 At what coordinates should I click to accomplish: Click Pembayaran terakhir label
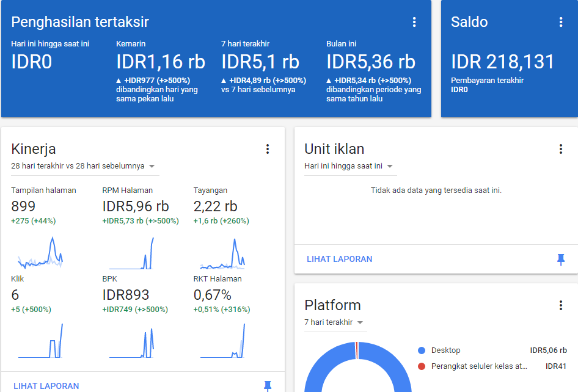487,81
